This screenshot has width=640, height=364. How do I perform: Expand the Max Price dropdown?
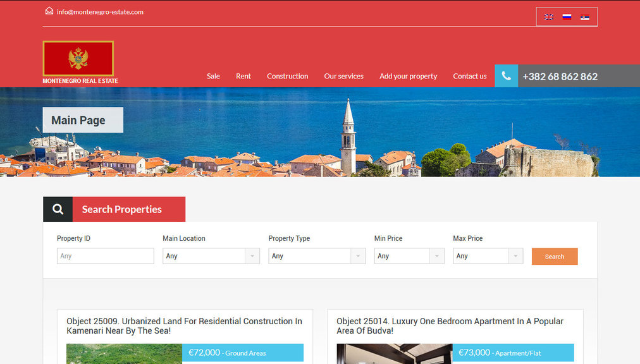point(488,256)
